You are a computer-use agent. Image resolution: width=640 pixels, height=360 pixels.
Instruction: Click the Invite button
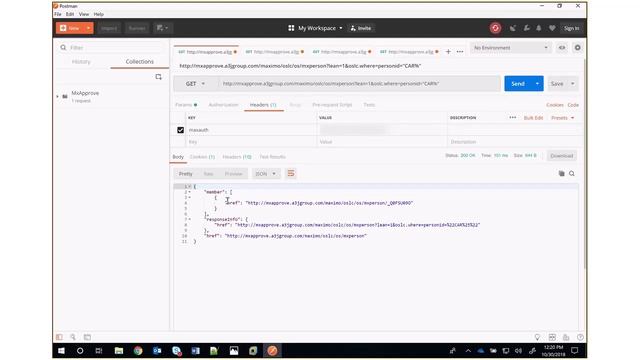361,28
